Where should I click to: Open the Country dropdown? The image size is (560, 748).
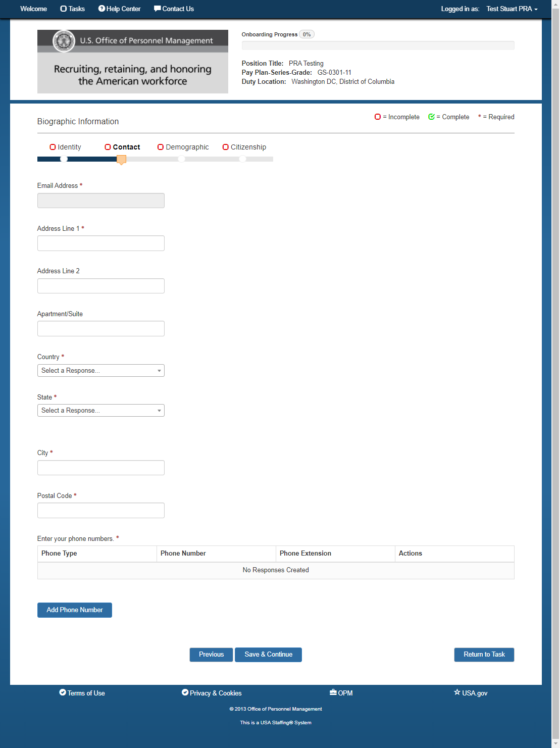(x=101, y=370)
